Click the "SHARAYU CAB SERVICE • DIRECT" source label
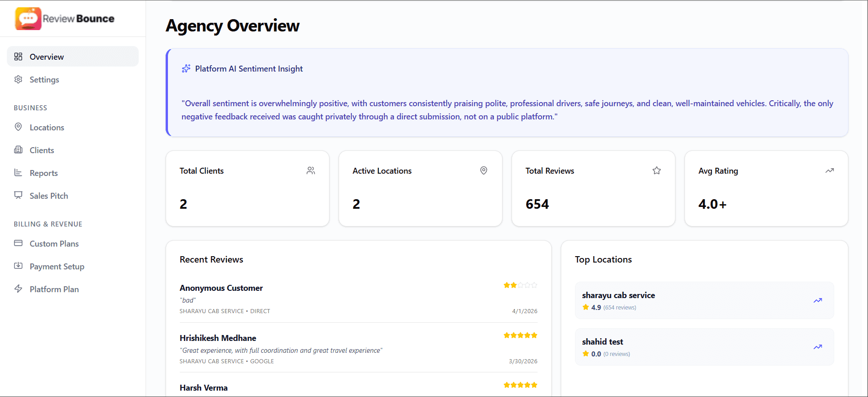Viewport: 868px width, 397px height. pyautogui.click(x=225, y=311)
